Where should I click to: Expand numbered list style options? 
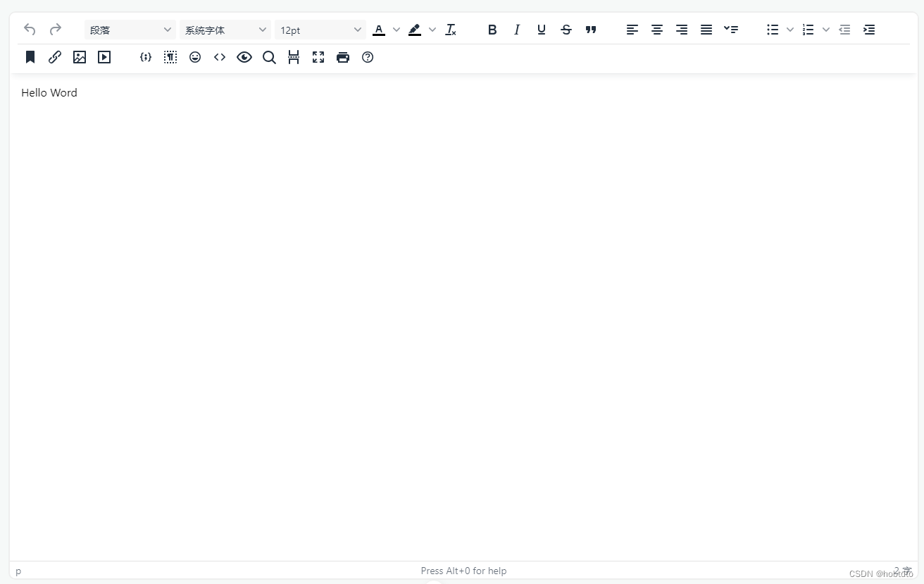(826, 30)
